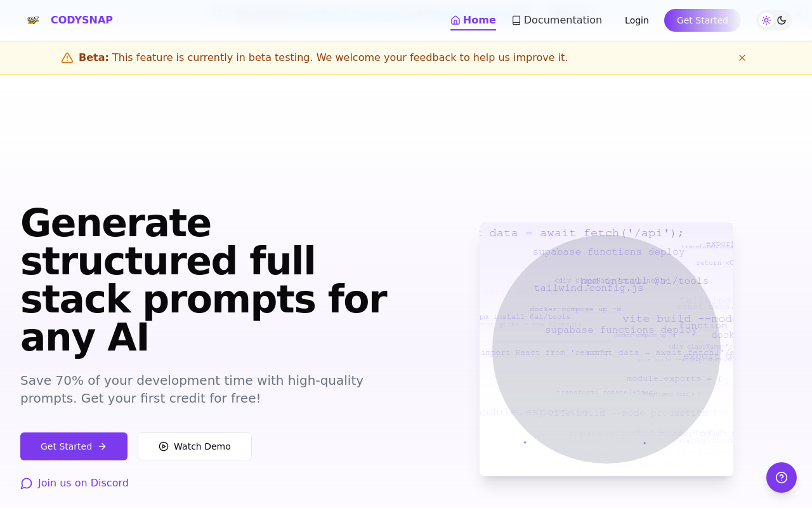
Task: Click the play circle icon in Watch Demo
Action: point(164,446)
